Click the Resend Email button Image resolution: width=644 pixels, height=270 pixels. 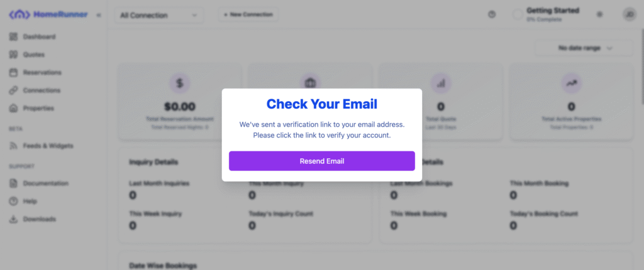(x=321, y=161)
